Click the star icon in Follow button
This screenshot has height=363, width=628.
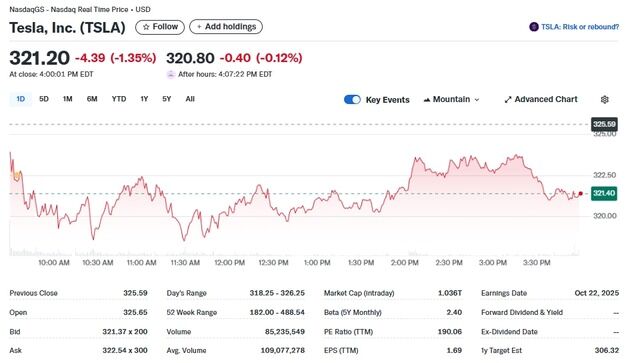coord(146,27)
